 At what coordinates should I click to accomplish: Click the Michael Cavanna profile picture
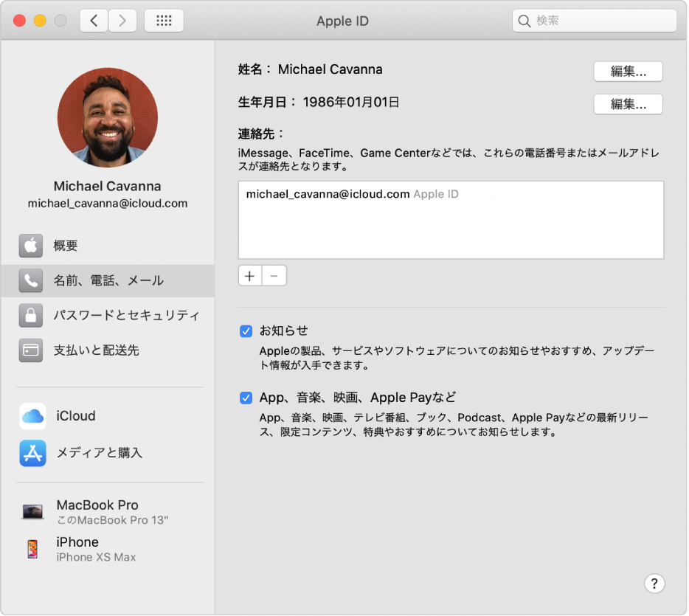click(x=107, y=118)
